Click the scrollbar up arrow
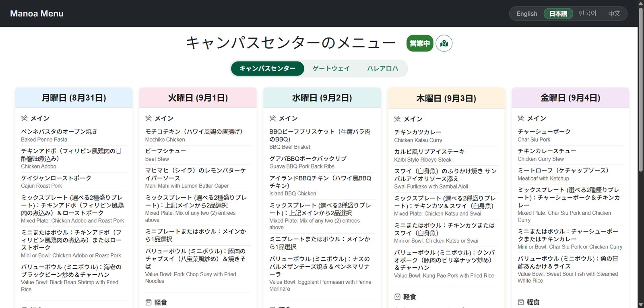644x308 pixels. click(x=641, y=3)
